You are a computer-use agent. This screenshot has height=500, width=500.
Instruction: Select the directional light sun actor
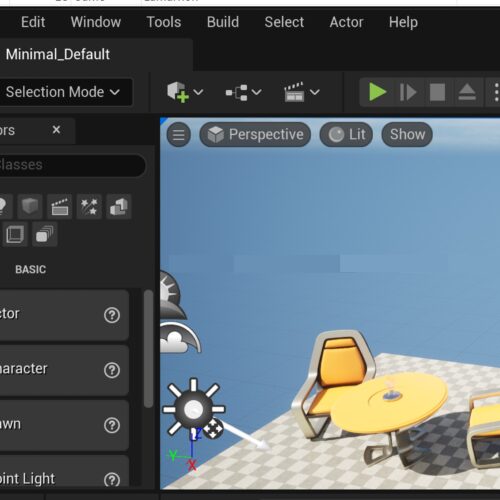tap(194, 408)
